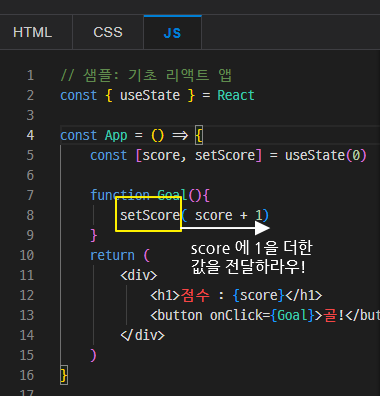This screenshot has width=380, height=396.
Task: Click '{Goal}' handler on line 13
Action: click(x=292, y=315)
